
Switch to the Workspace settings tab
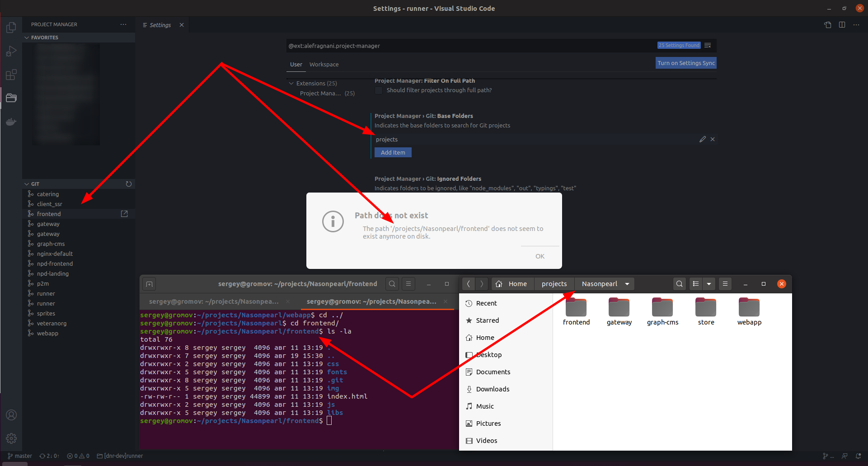point(324,64)
